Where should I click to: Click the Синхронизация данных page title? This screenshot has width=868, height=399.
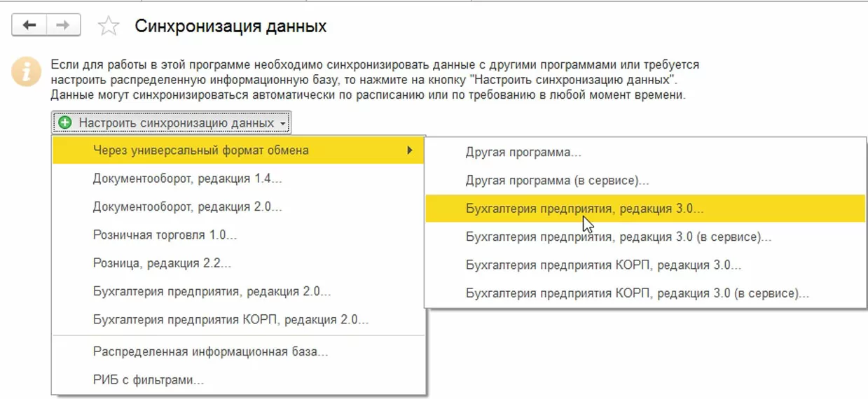[x=230, y=27]
